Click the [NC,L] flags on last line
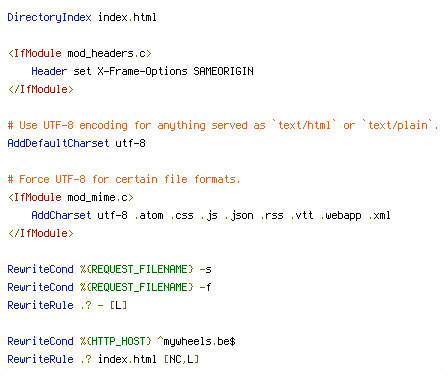 [181, 359]
